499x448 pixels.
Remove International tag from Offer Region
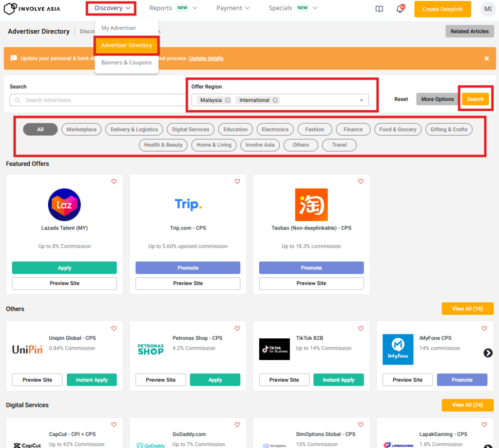click(275, 100)
